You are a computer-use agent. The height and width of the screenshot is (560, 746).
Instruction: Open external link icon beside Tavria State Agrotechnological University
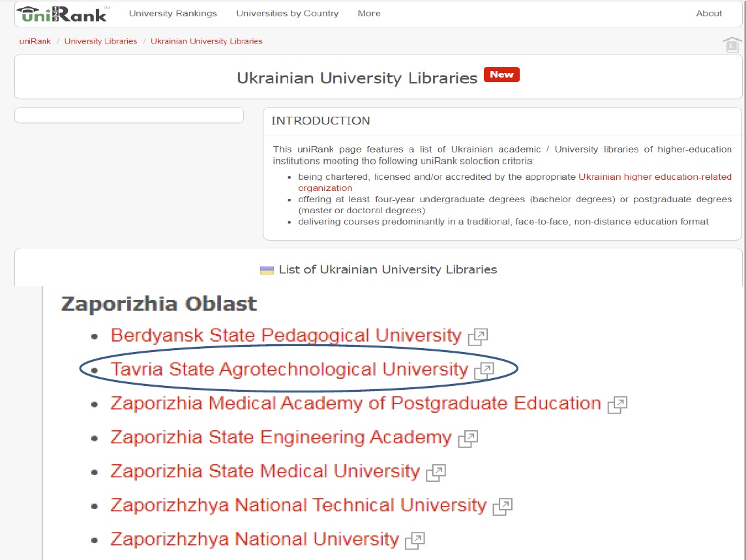pyautogui.click(x=484, y=370)
